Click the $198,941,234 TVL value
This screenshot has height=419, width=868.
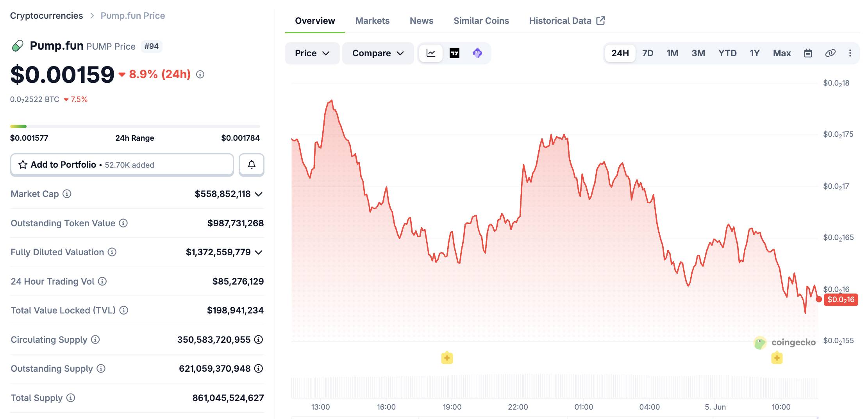coord(235,310)
